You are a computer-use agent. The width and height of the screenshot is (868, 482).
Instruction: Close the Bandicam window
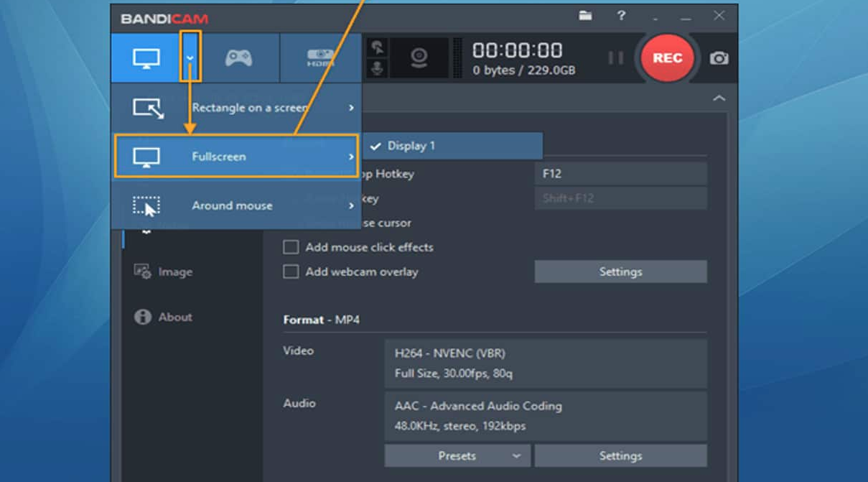pos(719,16)
